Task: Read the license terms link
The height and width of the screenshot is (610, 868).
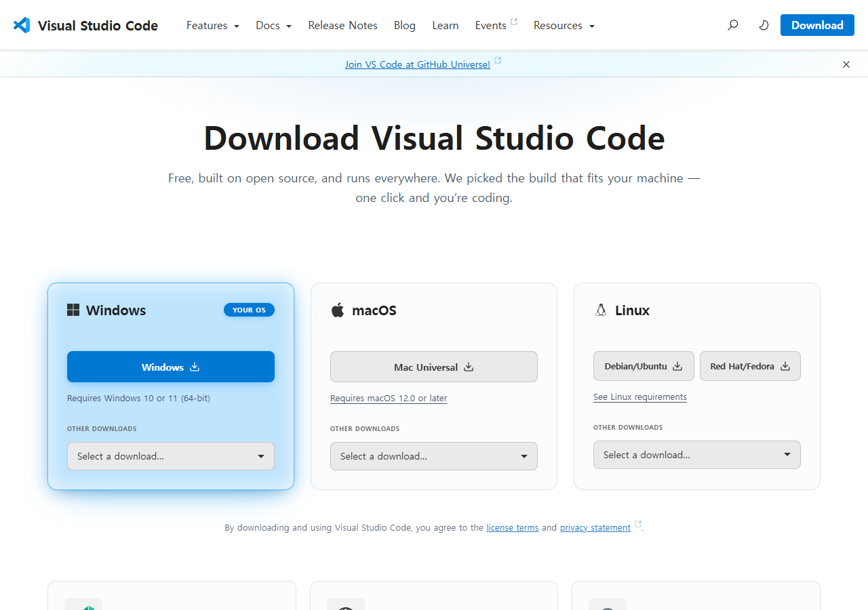Action: tap(513, 527)
